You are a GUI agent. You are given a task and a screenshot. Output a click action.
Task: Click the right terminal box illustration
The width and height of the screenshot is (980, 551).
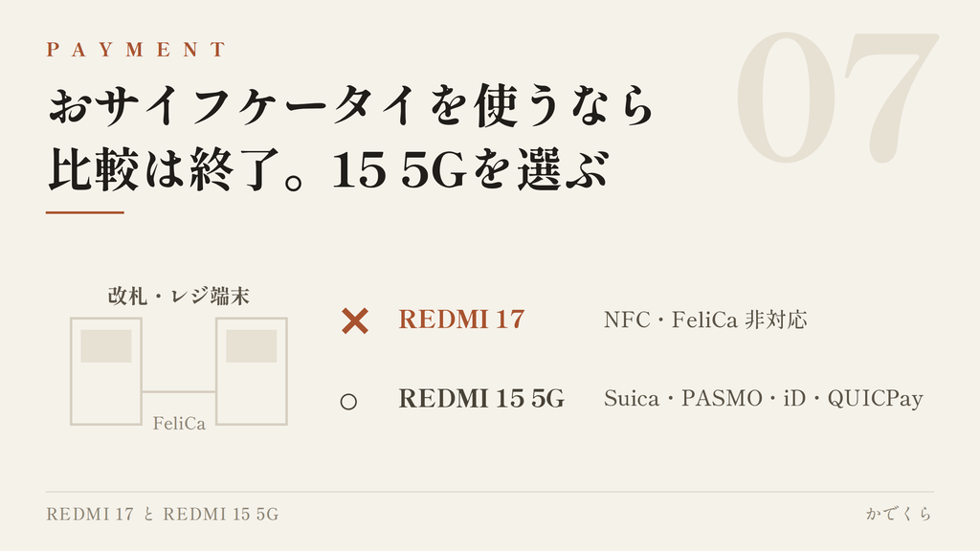point(252,372)
